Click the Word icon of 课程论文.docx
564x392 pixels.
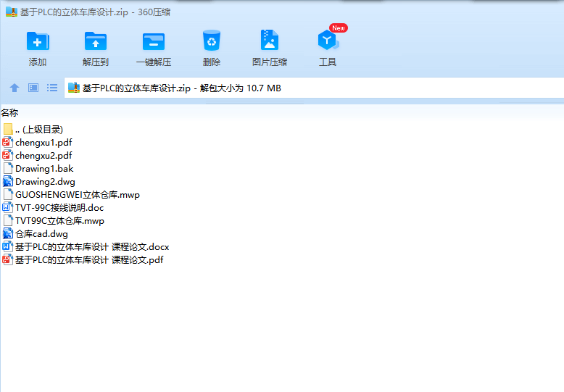pyautogui.click(x=7, y=246)
